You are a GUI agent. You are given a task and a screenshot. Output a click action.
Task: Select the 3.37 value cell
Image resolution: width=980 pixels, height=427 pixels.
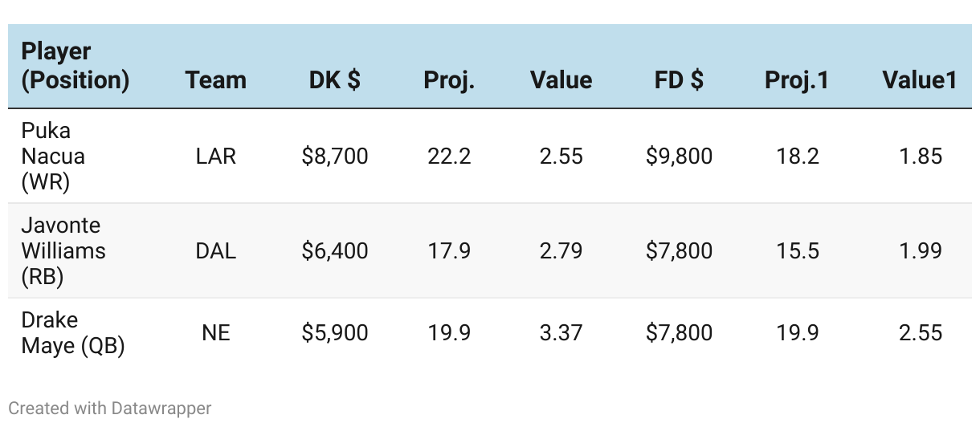point(561,332)
